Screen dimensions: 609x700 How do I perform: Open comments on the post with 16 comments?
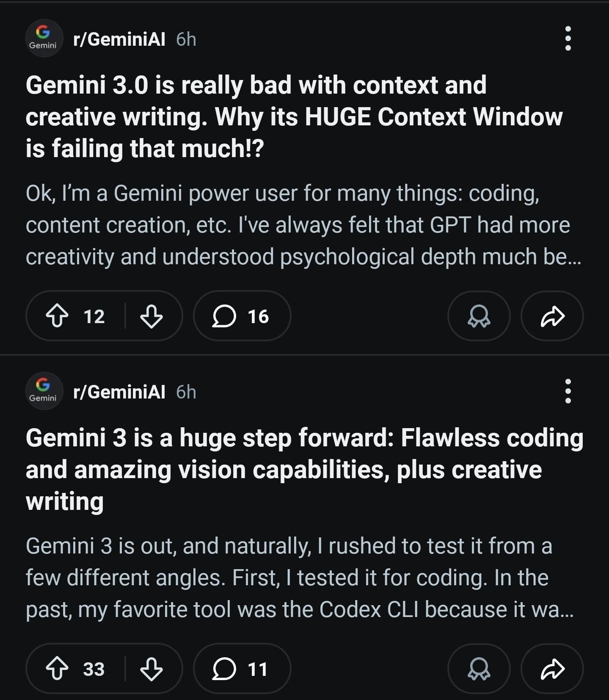(x=242, y=316)
